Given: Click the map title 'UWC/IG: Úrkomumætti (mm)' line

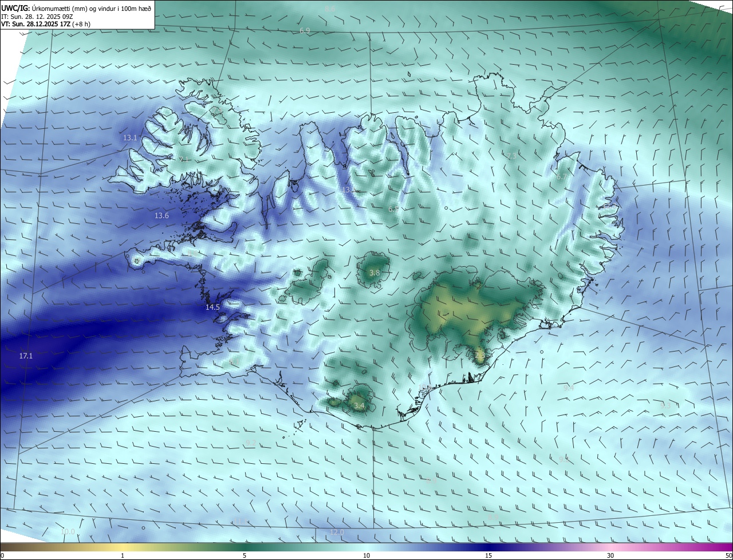Looking at the screenshot, I should (76, 8).
